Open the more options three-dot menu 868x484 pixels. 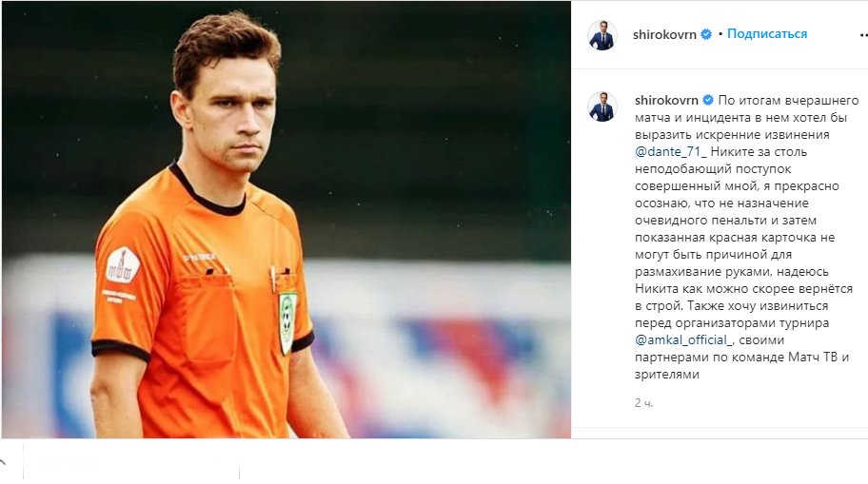[862, 35]
